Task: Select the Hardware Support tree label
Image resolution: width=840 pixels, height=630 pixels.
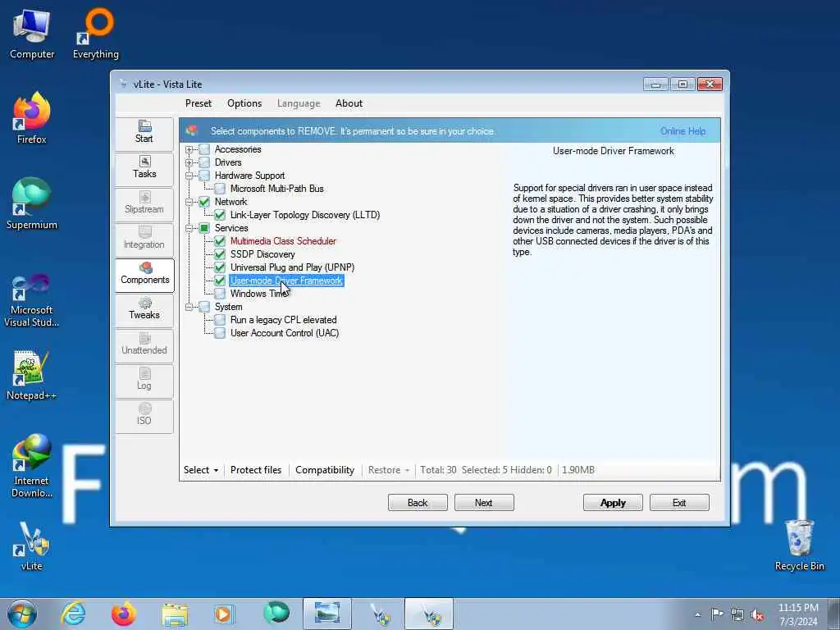Action: [249, 176]
